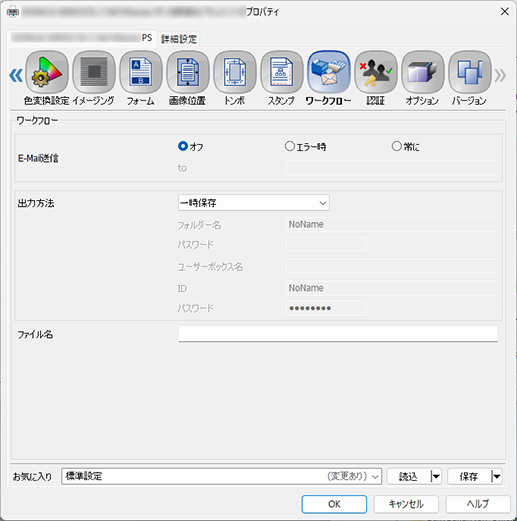This screenshot has width=517, height=521.
Task: Switch to the PS tab
Action: click(x=82, y=38)
